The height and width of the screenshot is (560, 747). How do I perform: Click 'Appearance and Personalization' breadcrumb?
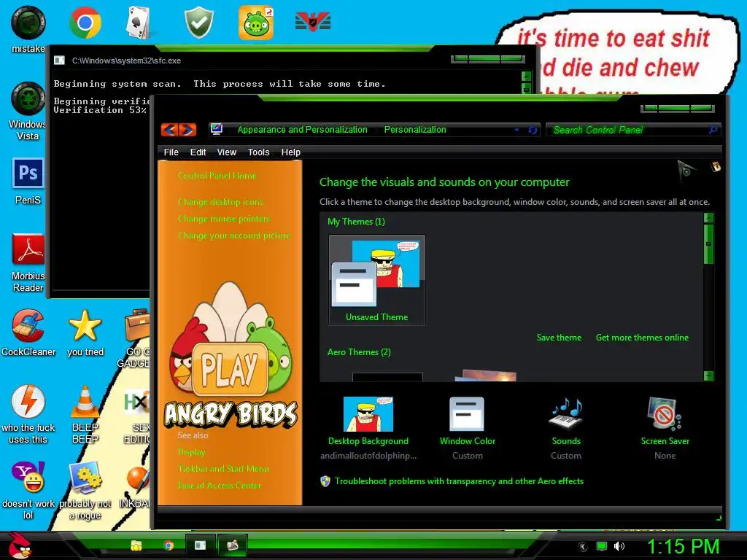point(302,130)
